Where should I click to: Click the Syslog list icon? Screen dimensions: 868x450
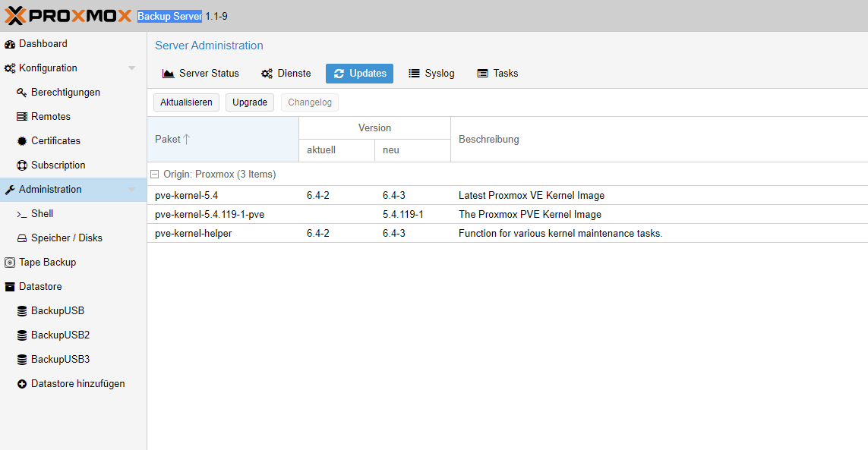[414, 74]
